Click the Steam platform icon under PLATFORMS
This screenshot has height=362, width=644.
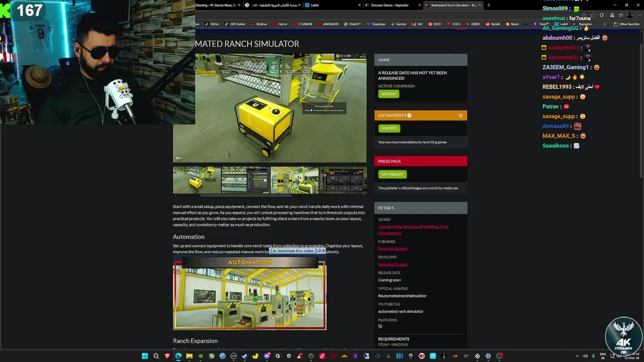click(x=380, y=326)
